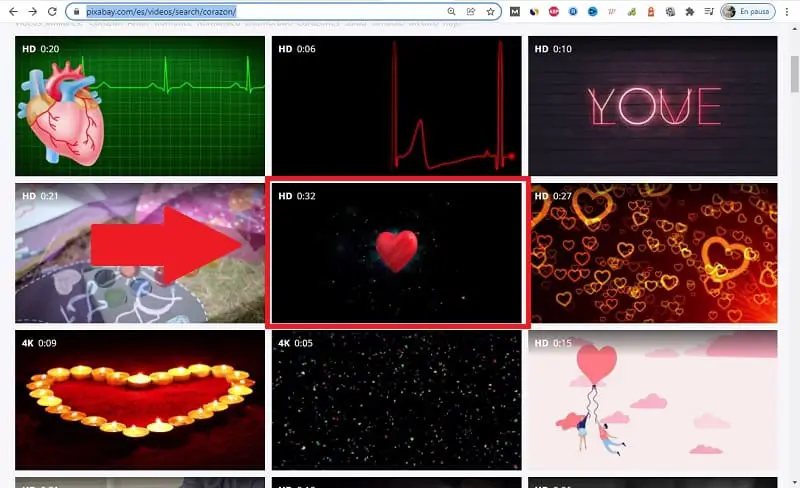
Task: Bookmark this page with the star
Action: 490,11
